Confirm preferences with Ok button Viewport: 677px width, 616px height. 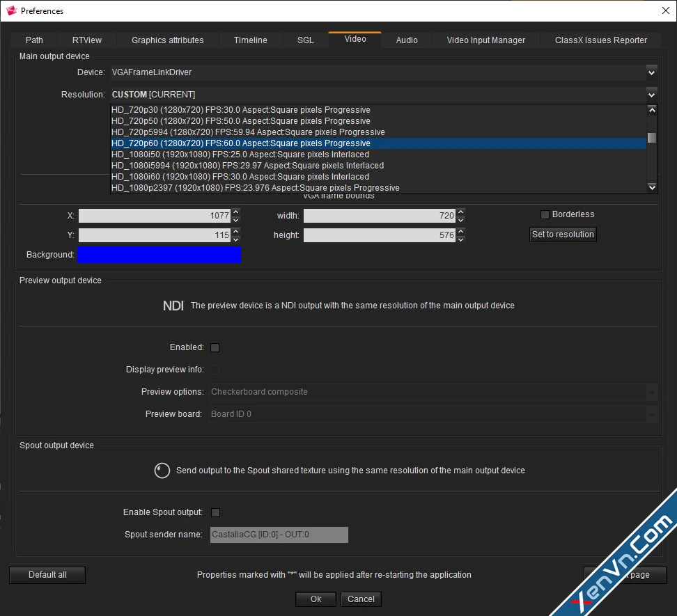click(x=316, y=599)
